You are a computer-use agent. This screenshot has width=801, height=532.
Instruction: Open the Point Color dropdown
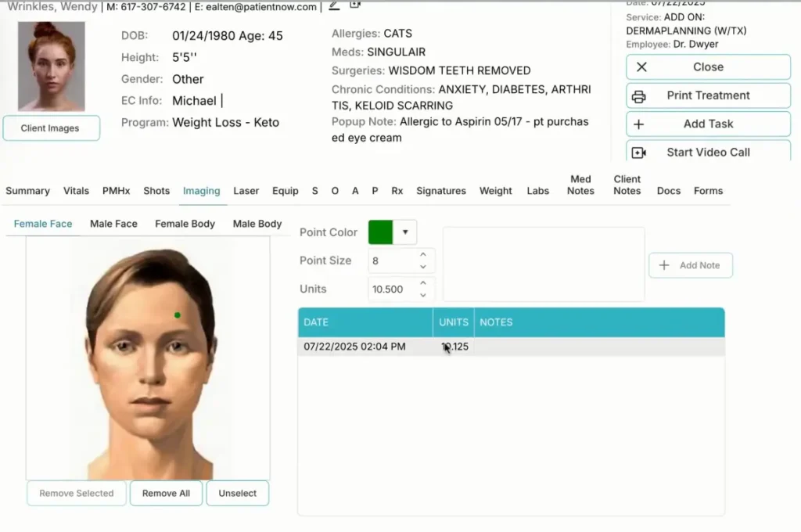point(404,232)
